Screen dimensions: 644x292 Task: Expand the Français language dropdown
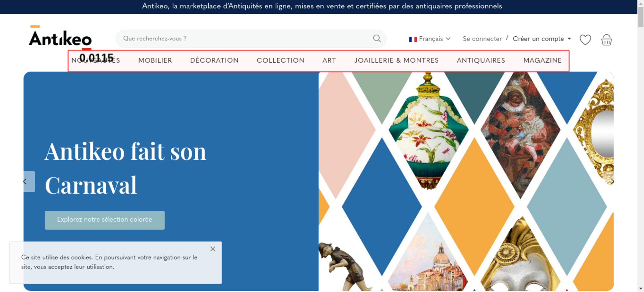[x=430, y=39]
